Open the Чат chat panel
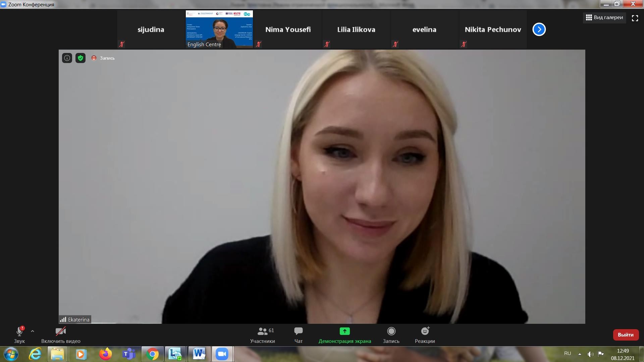Screen dimensions: 644x362 coord(298,335)
